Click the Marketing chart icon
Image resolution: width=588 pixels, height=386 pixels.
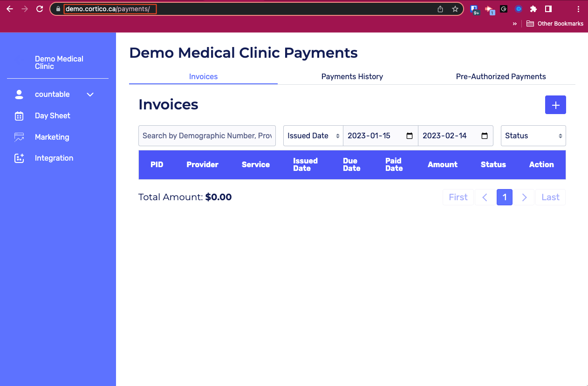point(19,137)
